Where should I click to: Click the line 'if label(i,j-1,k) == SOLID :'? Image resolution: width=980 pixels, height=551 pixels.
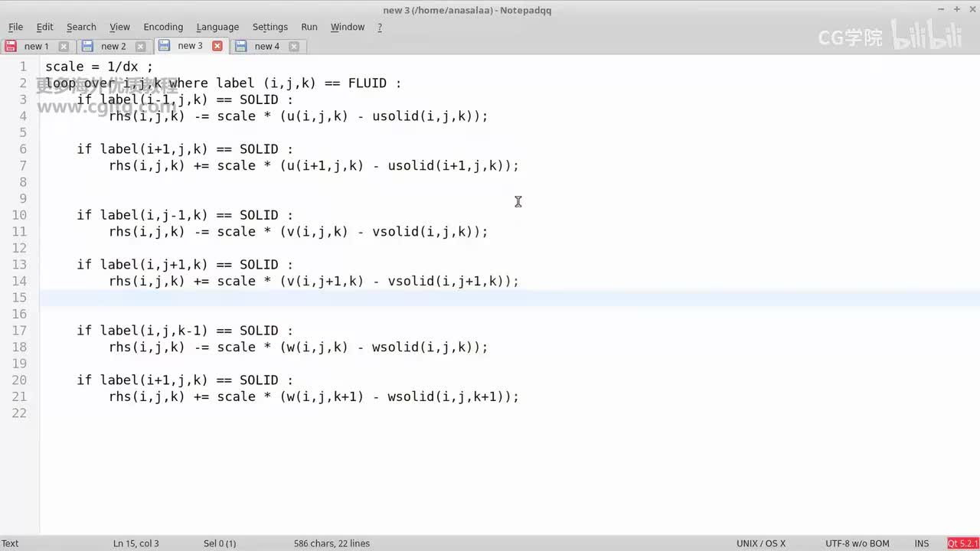(x=185, y=215)
